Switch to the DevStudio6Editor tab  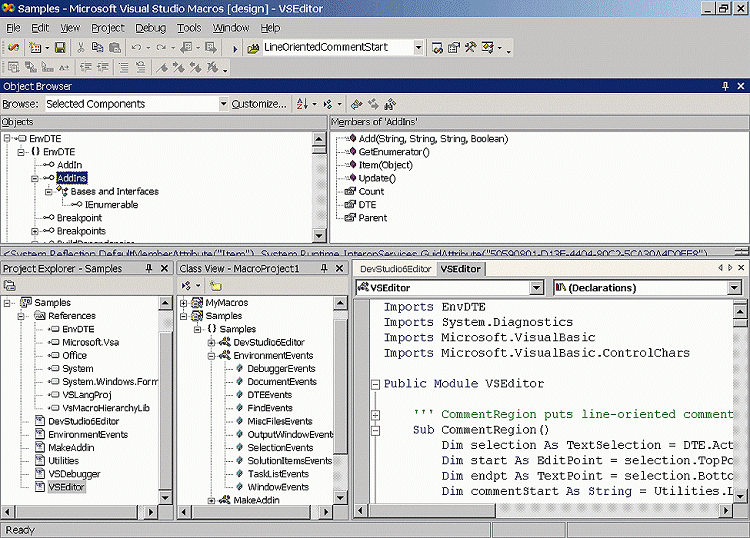click(x=396, y=269)
